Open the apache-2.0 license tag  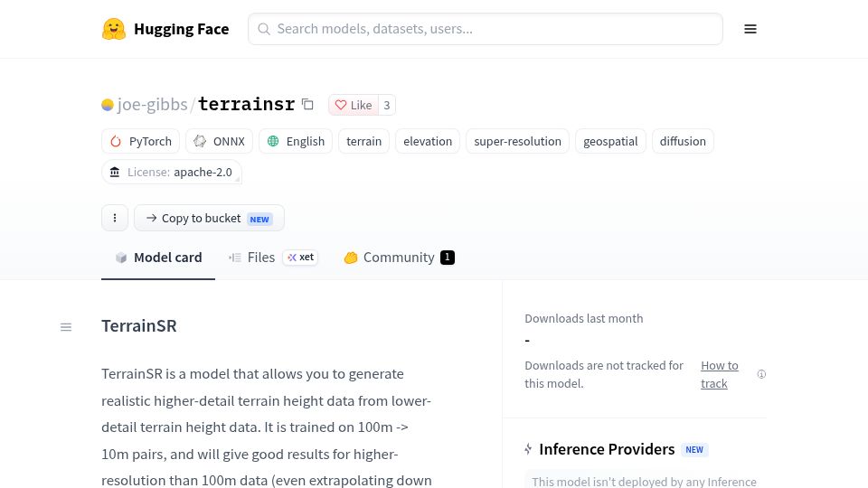click(172, 172)
